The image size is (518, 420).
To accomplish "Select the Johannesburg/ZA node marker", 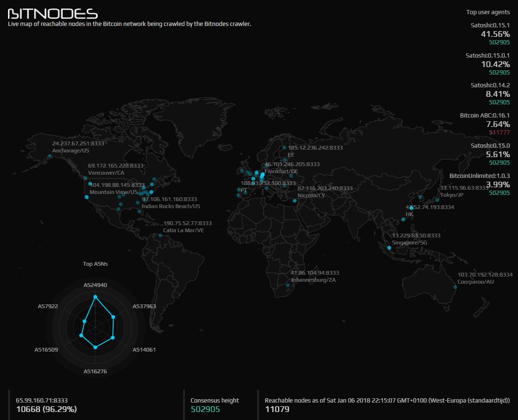I will click(288, 285).
